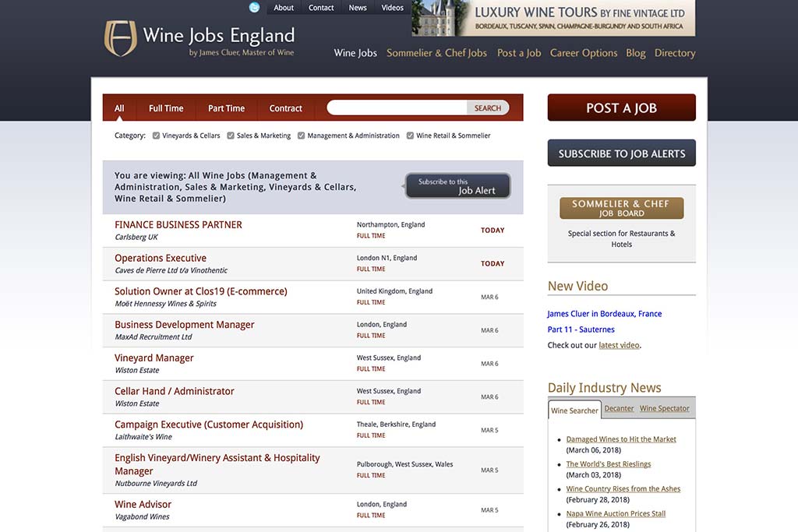
Task: Open Wine Country Rises from the Ashes
Action: [x=623, y=488]
